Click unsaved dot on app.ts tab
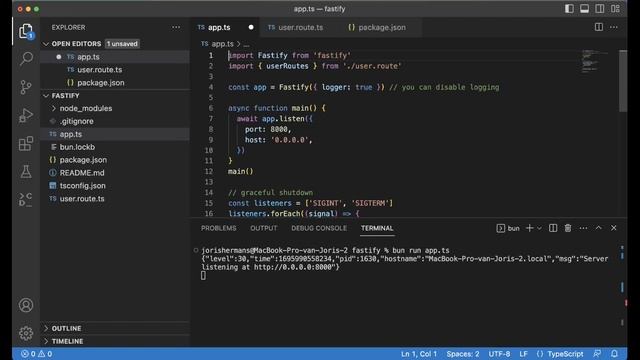Viewport: 640px width, 360px height. point(251,27)
